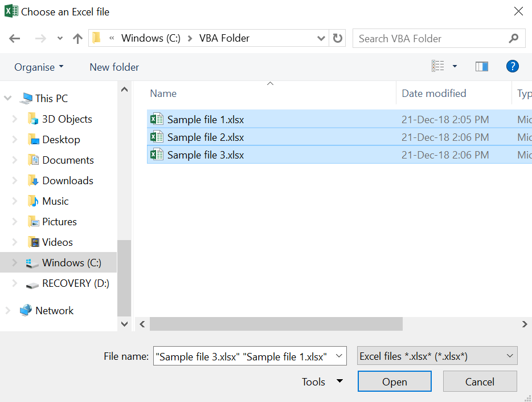Click the Excel logo in the title bar
532x402 pixels.
pyautogui.click(x=11, y=11)
